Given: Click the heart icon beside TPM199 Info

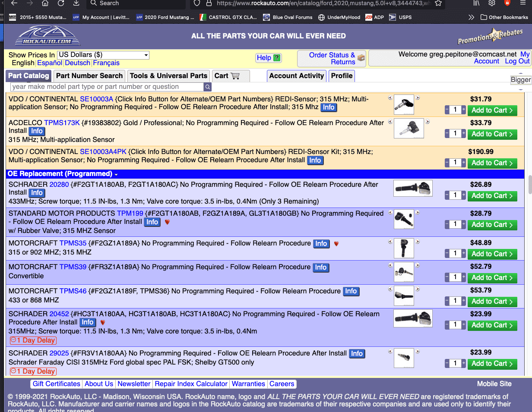Looking at the screenshot, I should pyautogui.click(x=167, y=222).
